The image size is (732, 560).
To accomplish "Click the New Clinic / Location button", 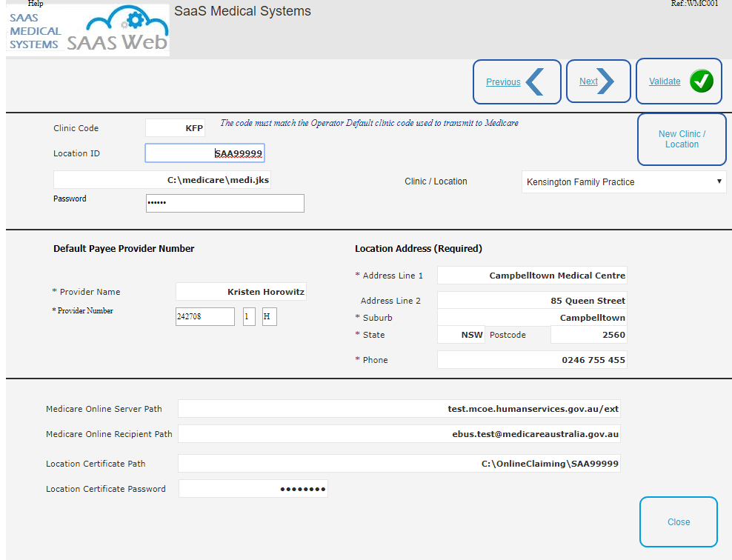I will click(x=682, y=139).
